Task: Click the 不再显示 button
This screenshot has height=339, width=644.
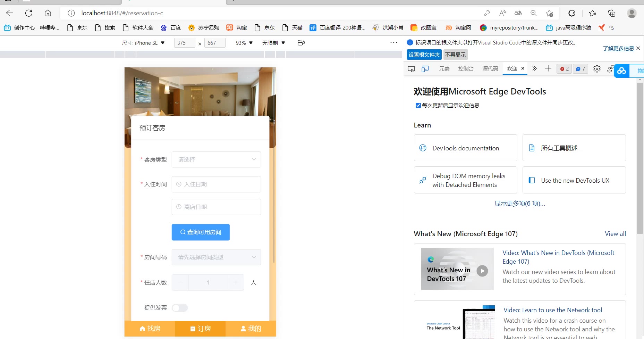Action: coord(455,55)
